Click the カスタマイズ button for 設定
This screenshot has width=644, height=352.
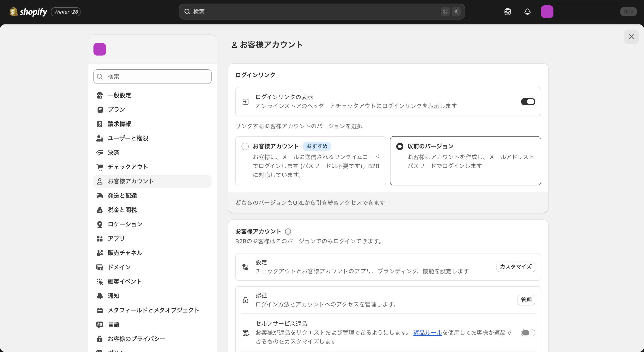pyautogui.click(x=515, y=267)
